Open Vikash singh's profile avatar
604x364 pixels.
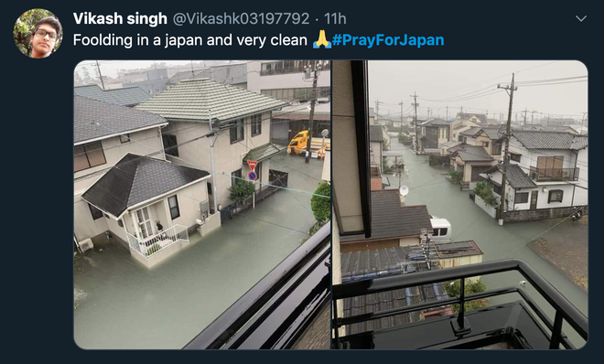(x=38, y=33)
